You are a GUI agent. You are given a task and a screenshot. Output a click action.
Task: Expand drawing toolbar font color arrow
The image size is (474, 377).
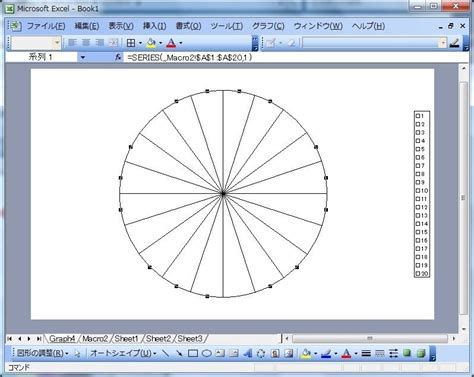pos(356,353)
